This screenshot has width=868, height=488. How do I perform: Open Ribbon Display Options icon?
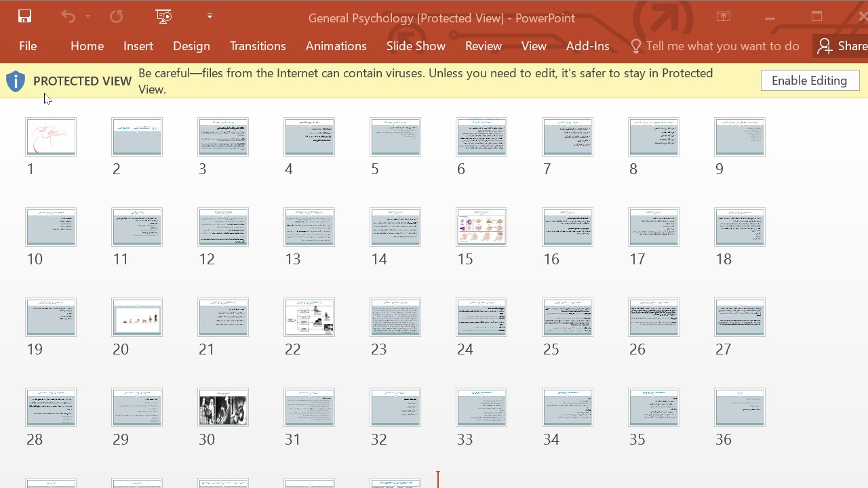click(x=724, y=17)
